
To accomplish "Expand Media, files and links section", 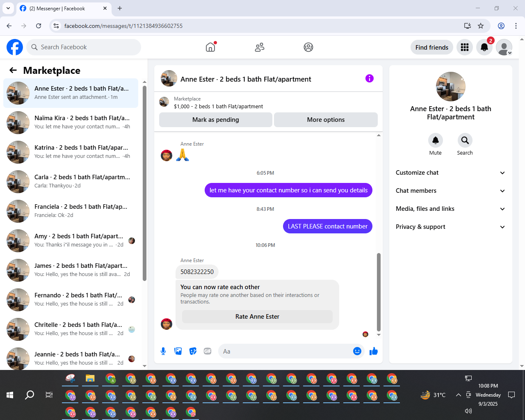I will coord(451,209).
